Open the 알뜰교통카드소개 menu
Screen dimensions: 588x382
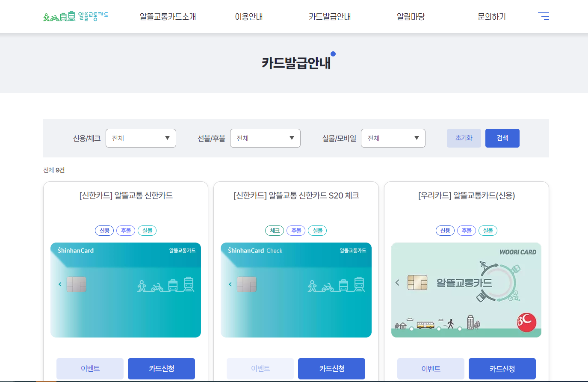pos(168,17)
